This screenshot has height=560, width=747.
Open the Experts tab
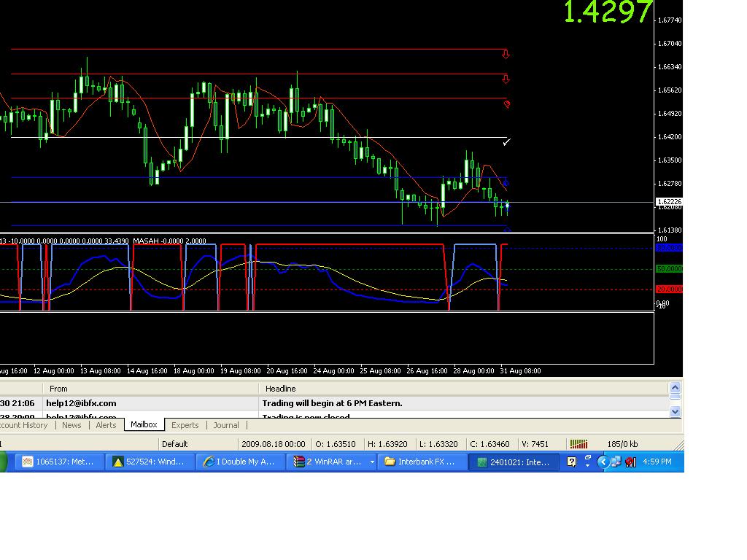tap(185, 425)
